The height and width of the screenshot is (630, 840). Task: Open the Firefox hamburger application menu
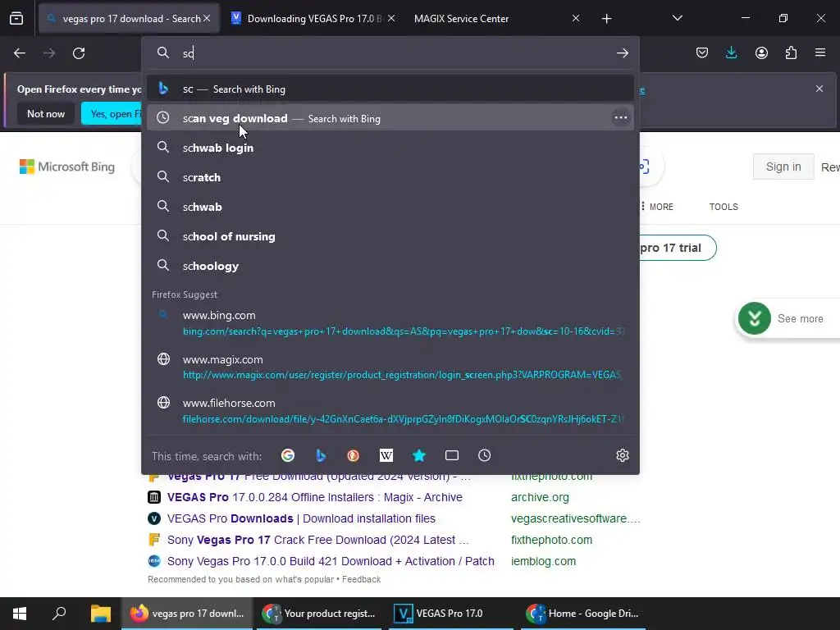click(x=820, y=52)
